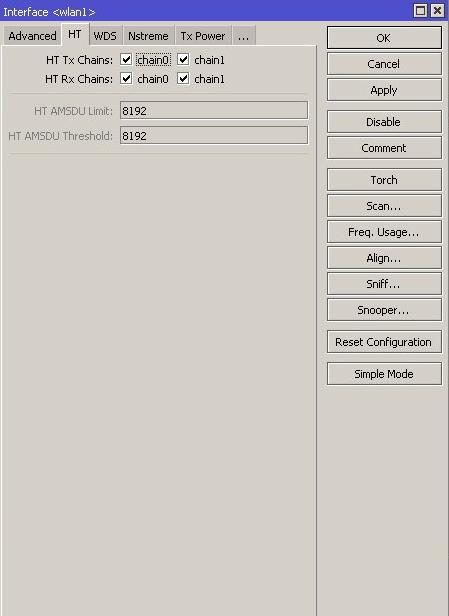Open Freq. Usage window
The width and height of the screenshot is (449, 616).
[384, 232]
